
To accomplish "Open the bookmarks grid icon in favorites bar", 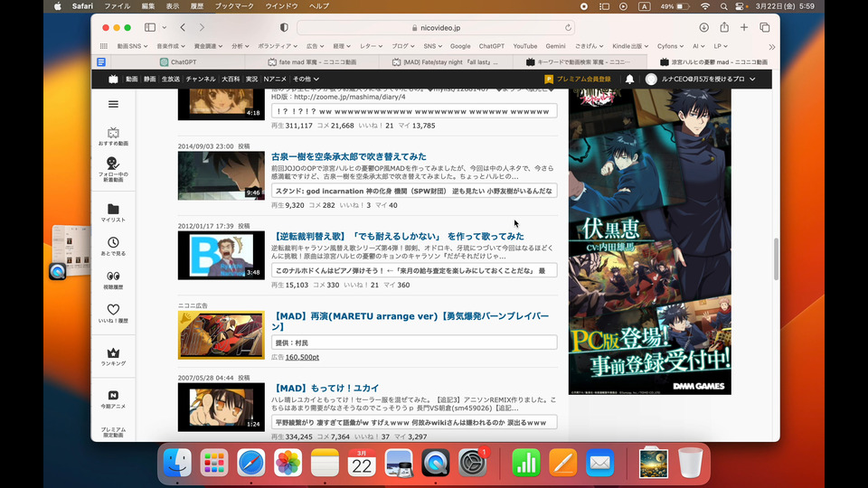I will pyautogui.click(x=103, y=46).
